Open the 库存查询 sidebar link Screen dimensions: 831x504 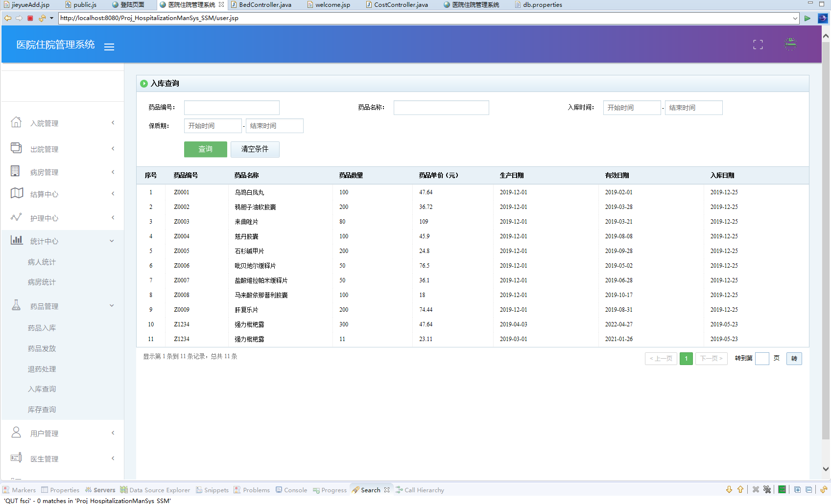point(42,410)
